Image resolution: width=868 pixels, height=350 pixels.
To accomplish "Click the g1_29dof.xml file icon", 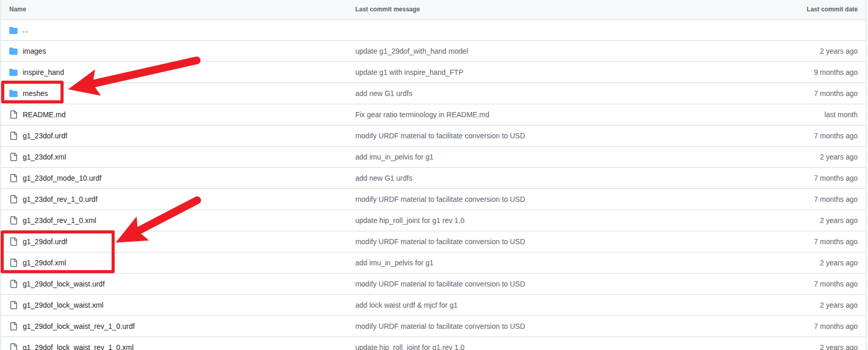I will [13, 263].
